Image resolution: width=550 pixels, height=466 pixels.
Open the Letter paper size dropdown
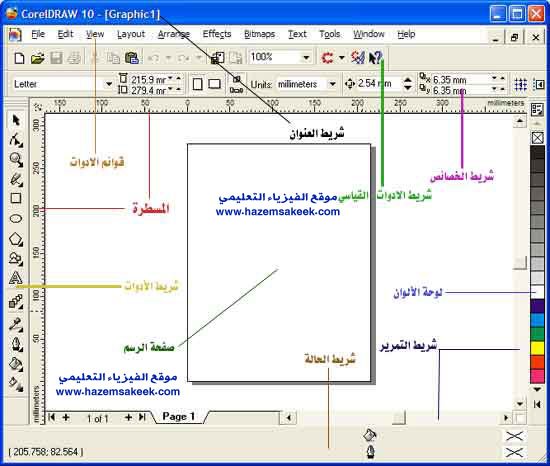(62, 84)
